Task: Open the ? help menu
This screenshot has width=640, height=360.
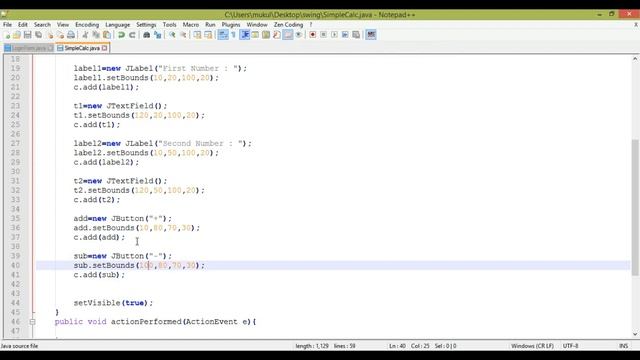Action: click(311, 24)
